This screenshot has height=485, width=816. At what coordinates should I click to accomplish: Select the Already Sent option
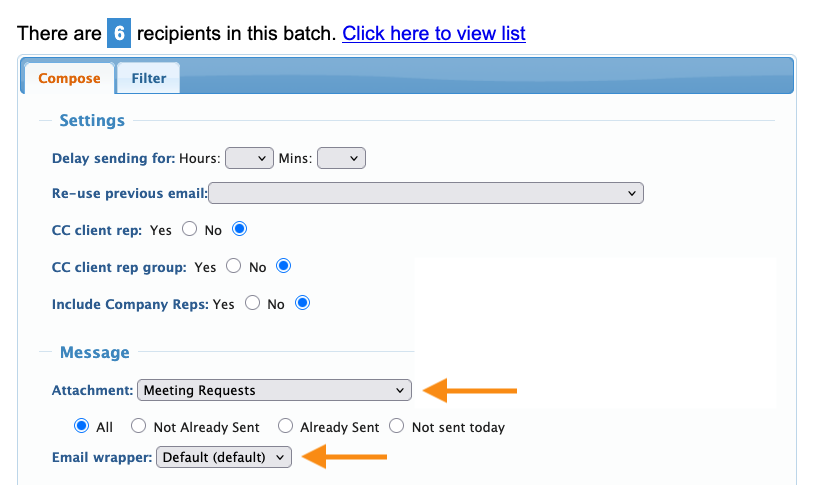pyautogui.click(x=285, y=426)
